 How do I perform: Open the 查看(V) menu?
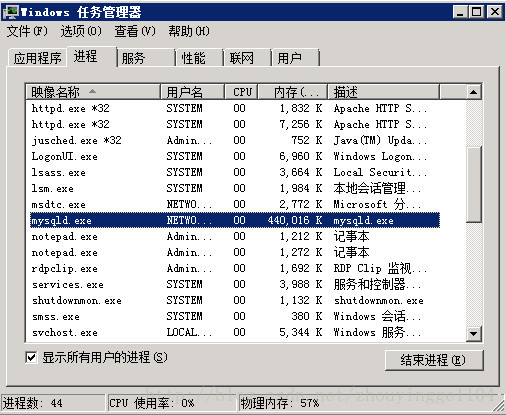point(135,31)
